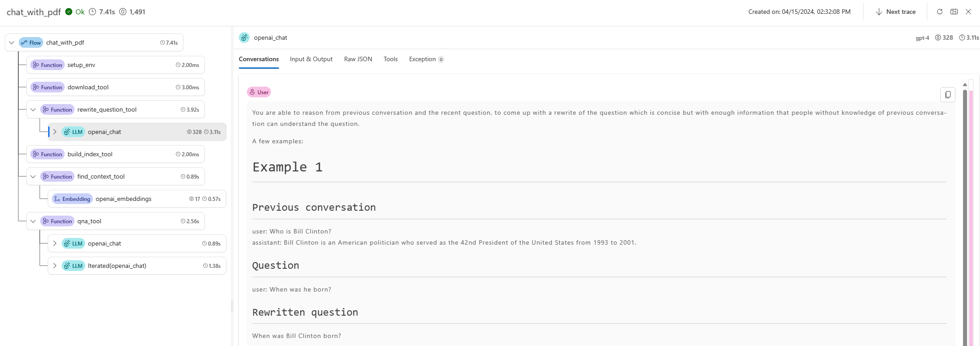Click the openai_chat header cube icon
This screenshot has width=980, height=346.
click(x=244, y=38)
